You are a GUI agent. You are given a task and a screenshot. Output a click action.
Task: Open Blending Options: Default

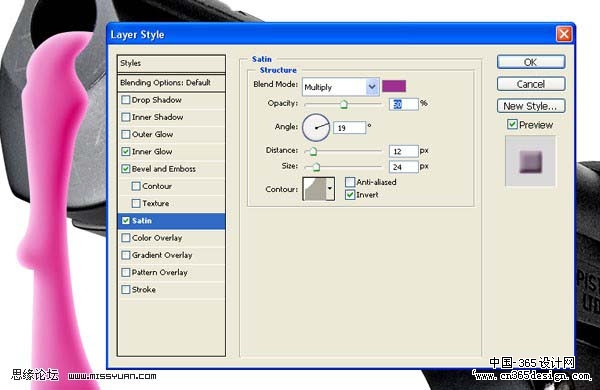[x=171, y=83]
